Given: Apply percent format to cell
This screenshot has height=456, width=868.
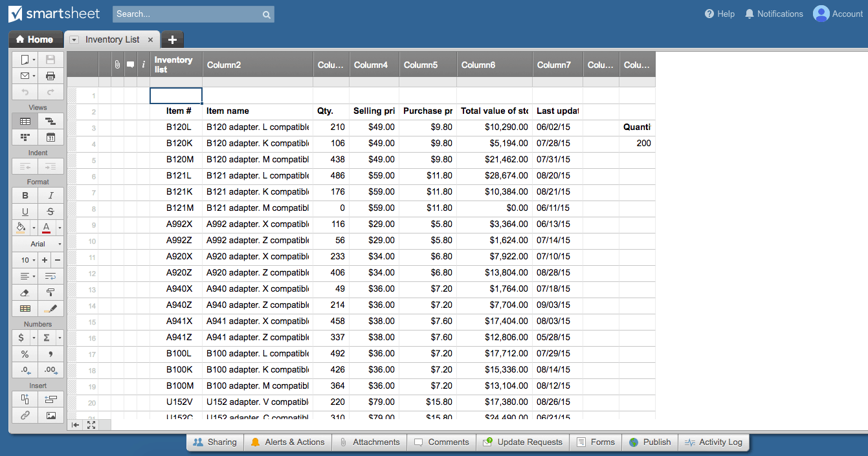Looking at the screenshot, I should click(x=25, y=354).
